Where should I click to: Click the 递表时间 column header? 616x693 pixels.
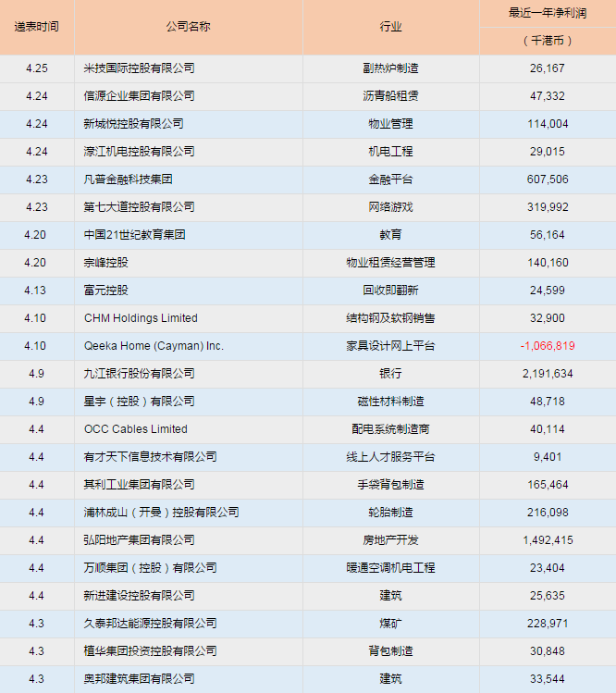(37, 27)
